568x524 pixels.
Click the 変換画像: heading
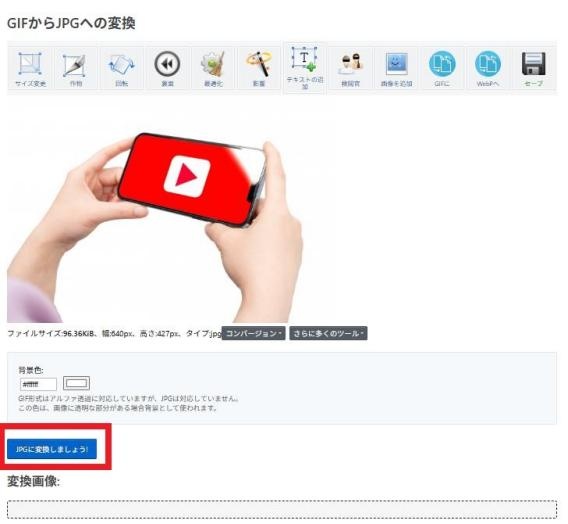[x=34, y=482]
